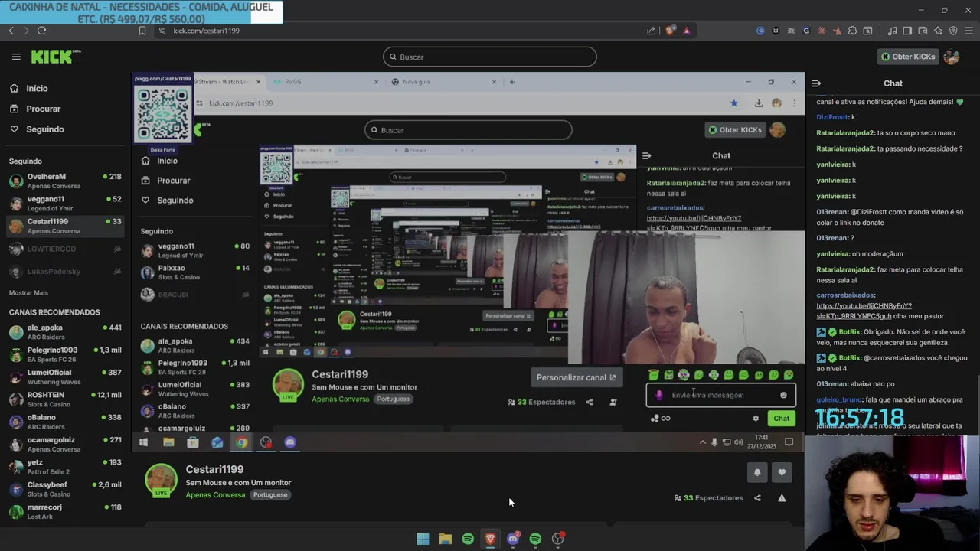
Task: Open recommended channel marrecorj
Action: [65, 511]
